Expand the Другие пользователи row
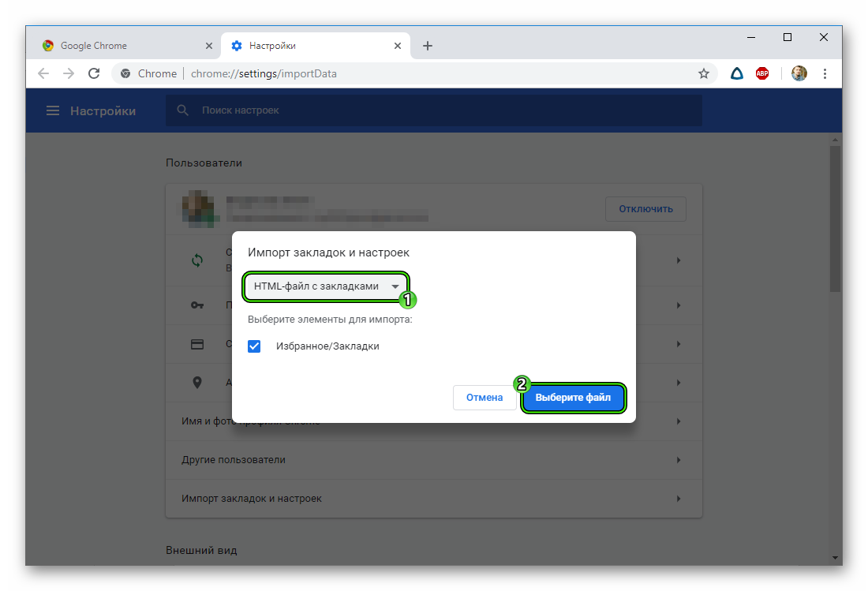Image resolution: width=868 pixels, height=591 pixels. pyautogui.click(x=433, y=459)
